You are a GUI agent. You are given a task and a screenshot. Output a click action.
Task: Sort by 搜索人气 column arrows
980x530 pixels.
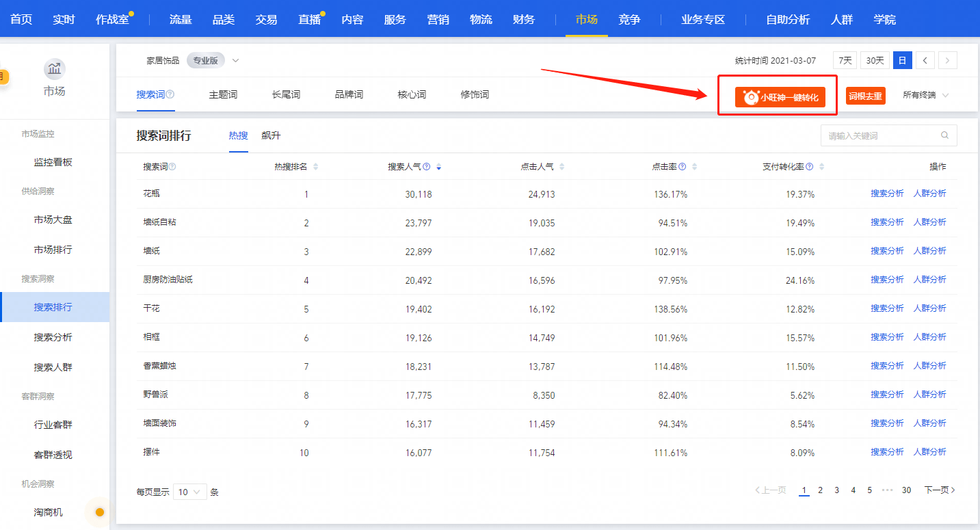[438, 167]
